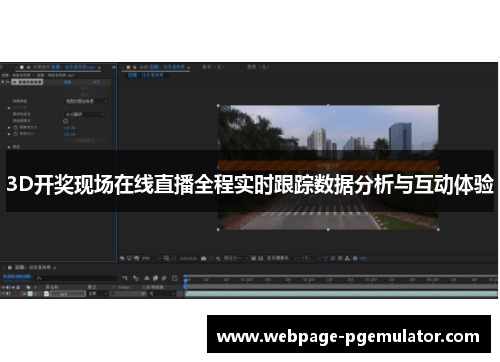
Task: Click the blue playhead on the time ruler
Action: pos(186,280)
